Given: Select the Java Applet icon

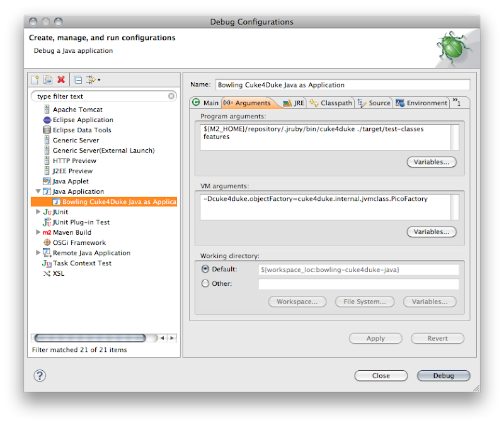Looking at the screenshot, I should pos(47,181).
